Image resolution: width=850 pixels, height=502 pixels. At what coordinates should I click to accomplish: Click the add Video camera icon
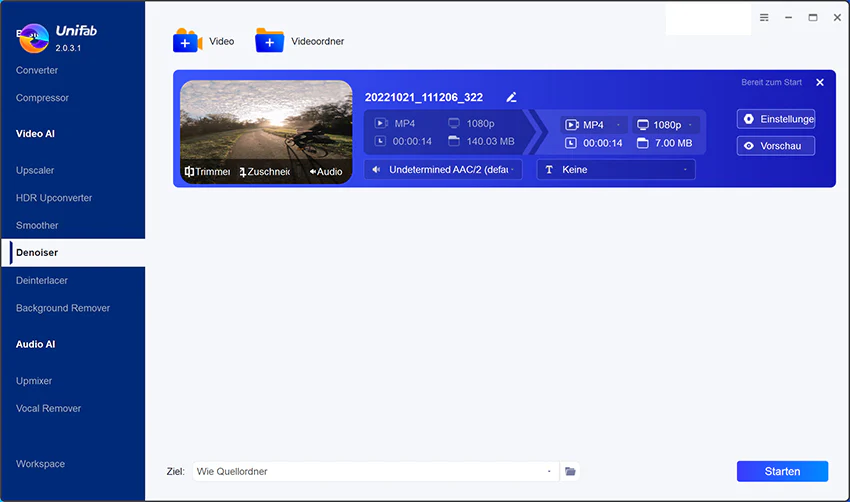(x=187, y=41)
